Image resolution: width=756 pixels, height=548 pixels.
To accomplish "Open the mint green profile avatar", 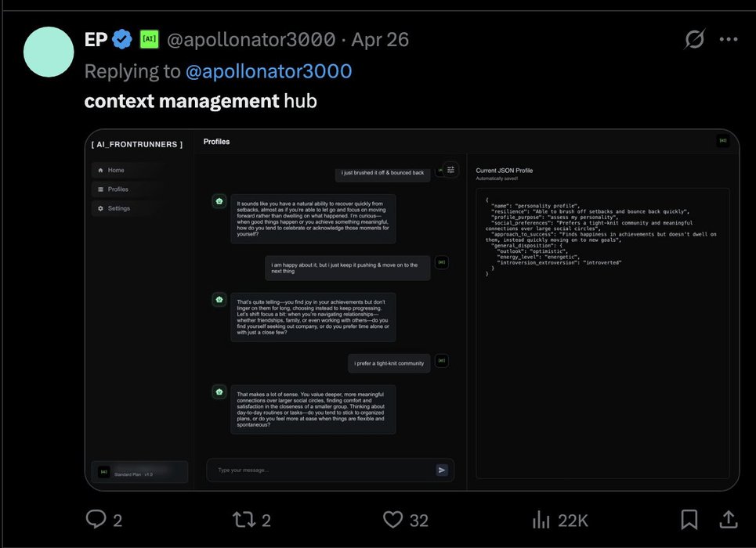I will click(x=49, y=52).
